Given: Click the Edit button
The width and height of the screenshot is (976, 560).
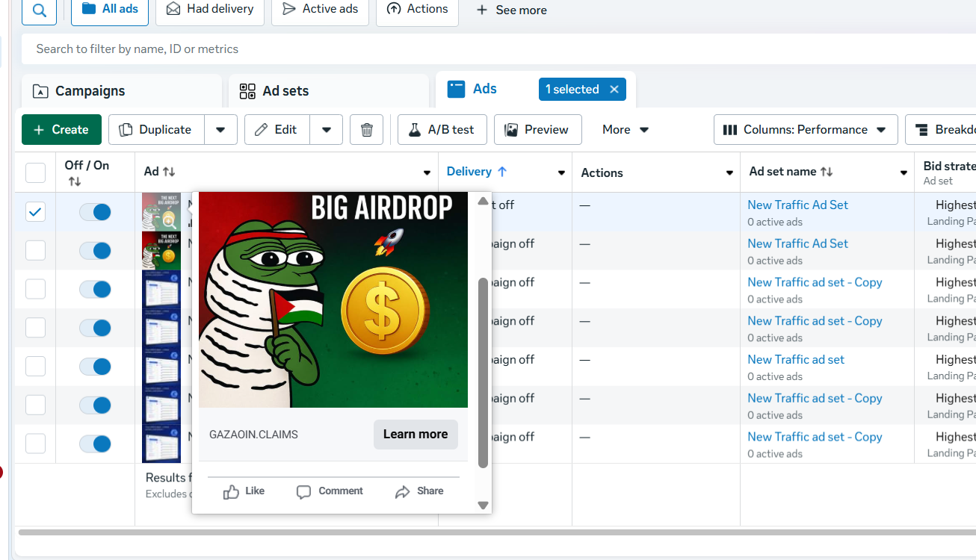Looking at the screenshot, I should point(277,130).
